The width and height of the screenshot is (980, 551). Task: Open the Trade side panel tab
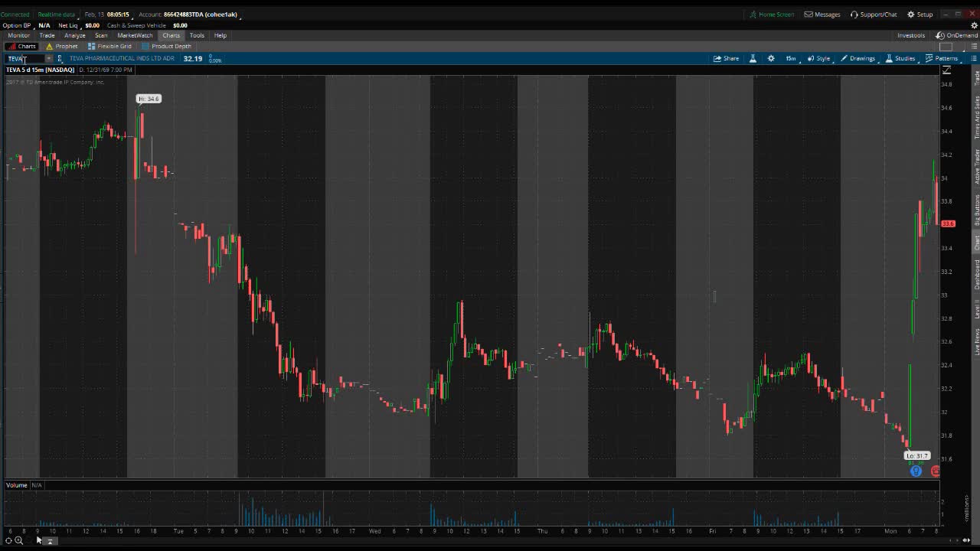pyautogui.click(x=976, y=79)
